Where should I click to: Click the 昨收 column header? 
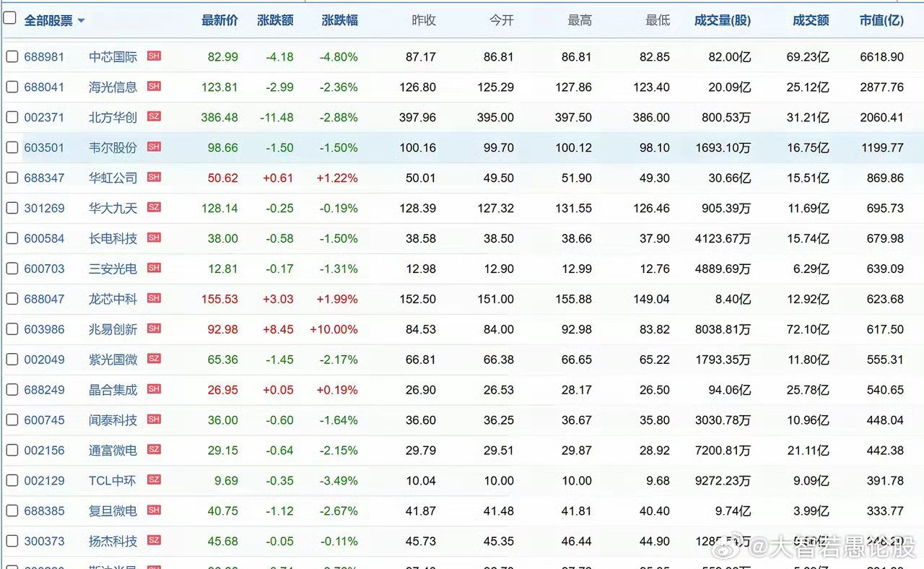pos(424,21)
